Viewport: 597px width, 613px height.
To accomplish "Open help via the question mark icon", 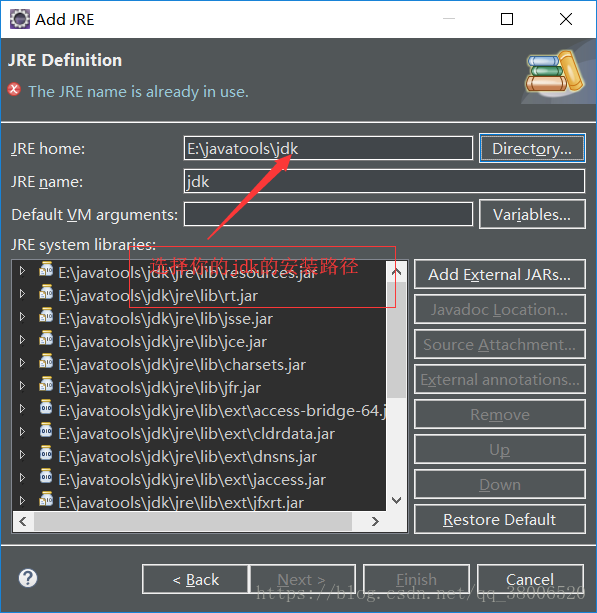I will click(28, 578).
